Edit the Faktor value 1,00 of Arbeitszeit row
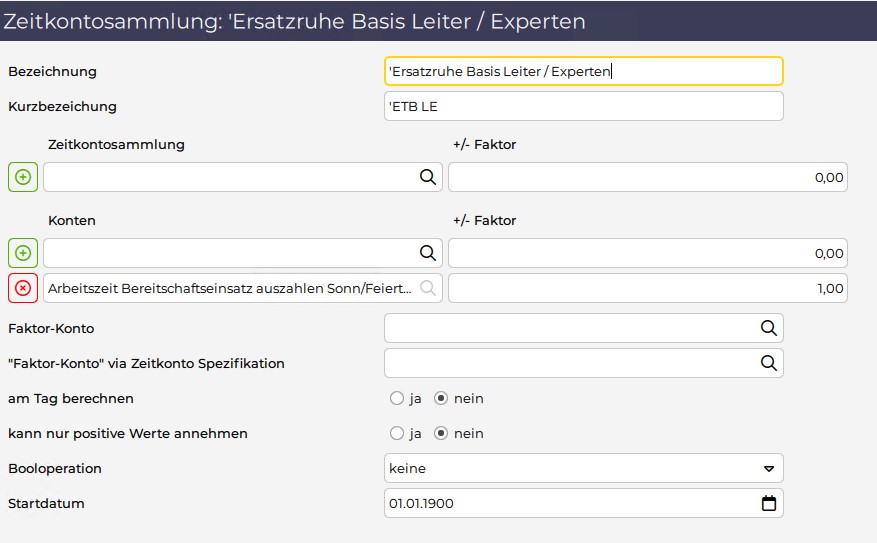Viewport: 877px width, 543px height. pyautogui.click(x=648, y=288)
